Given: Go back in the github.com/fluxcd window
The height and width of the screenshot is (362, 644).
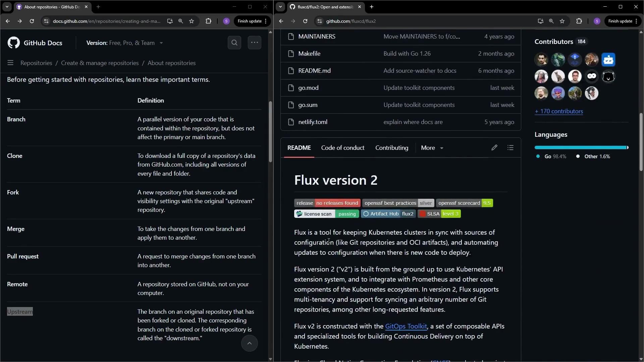Looking at the screenshot, I should (x=281, y=21).
